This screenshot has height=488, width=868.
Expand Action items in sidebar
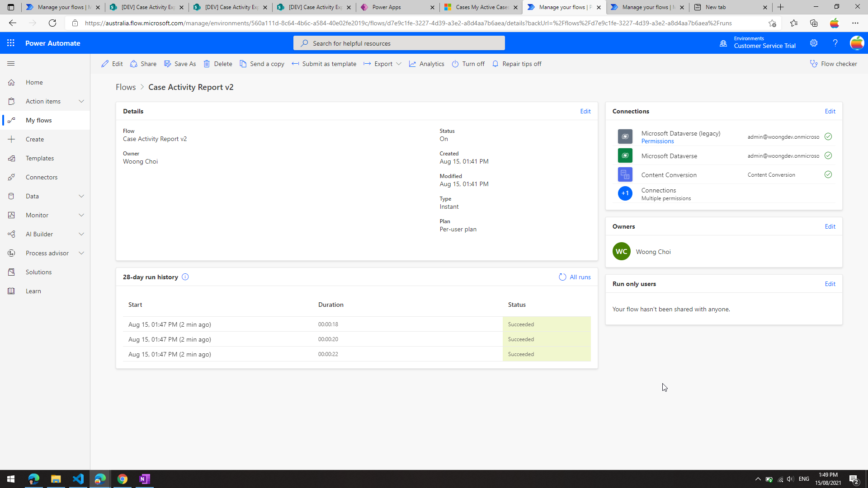click(81, 101)
